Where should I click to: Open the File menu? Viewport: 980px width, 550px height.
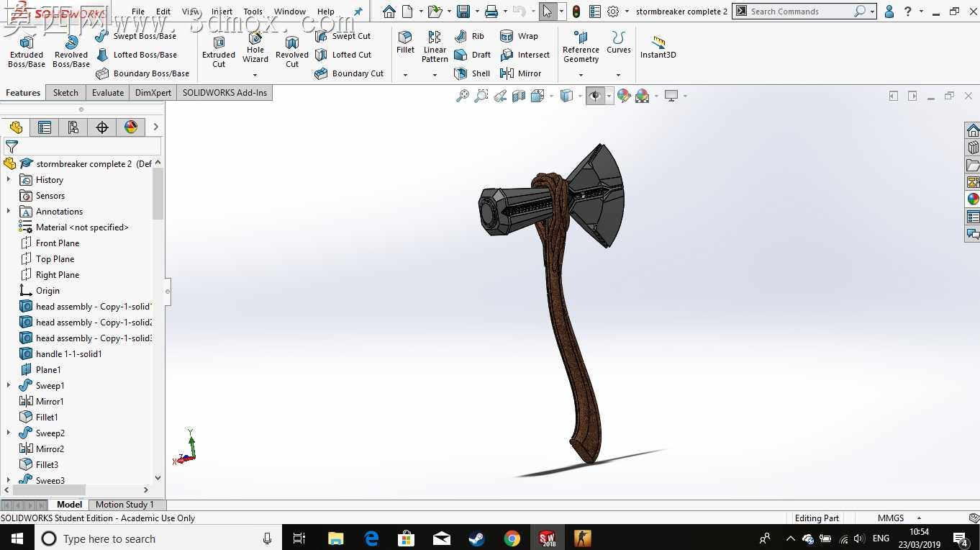(x=138, y=12)
